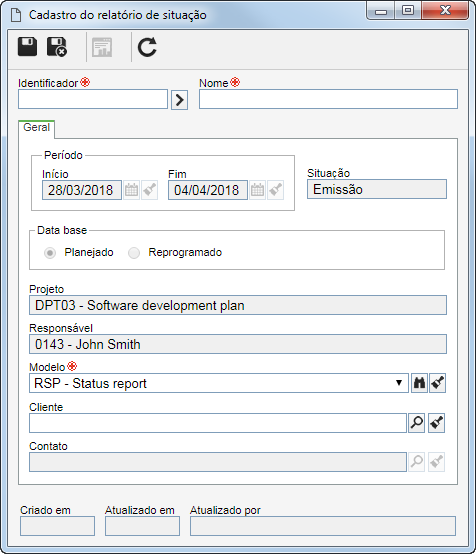Click the binoculars search icon next to Modelo
This screenshot has width=476, height=554.
click(419, 383)
